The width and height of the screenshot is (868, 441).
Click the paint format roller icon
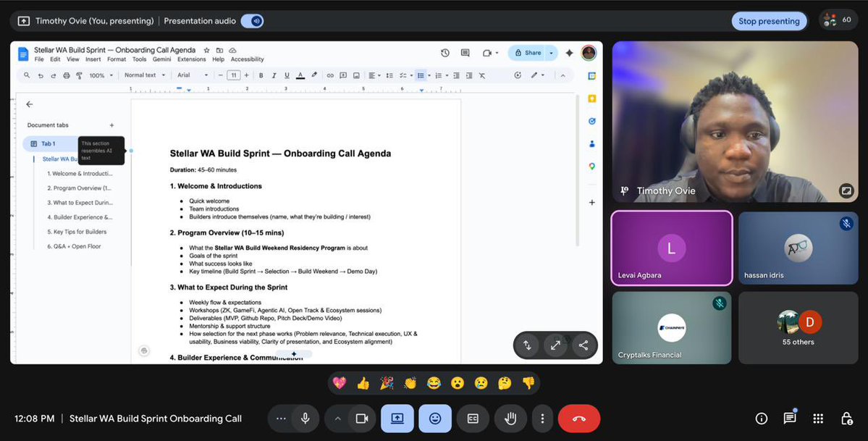click(x=79, y=75)
